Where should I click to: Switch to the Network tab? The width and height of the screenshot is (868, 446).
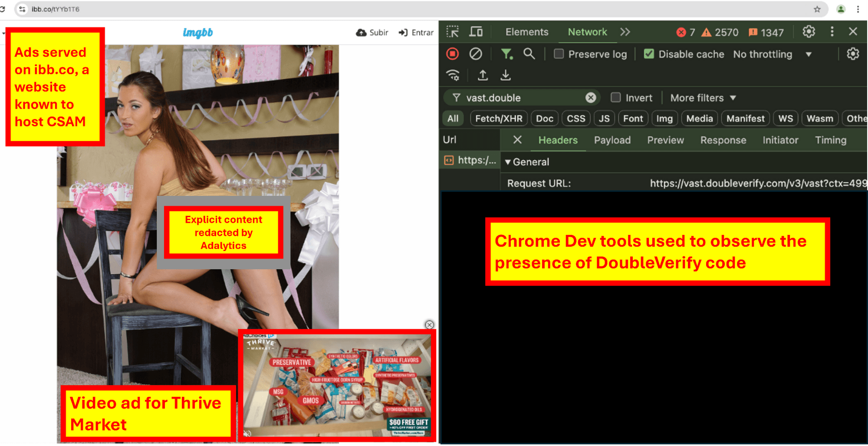pyautogui.click(x=587, y=32)
